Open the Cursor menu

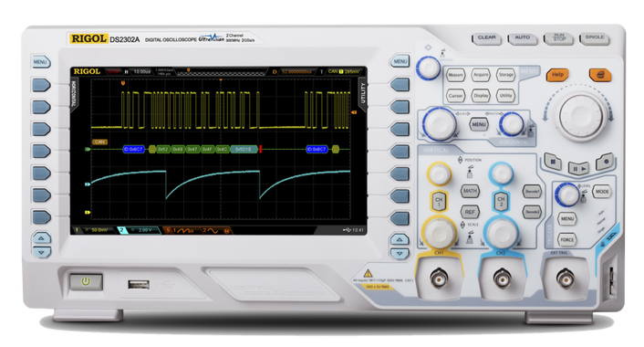(455, 96)
